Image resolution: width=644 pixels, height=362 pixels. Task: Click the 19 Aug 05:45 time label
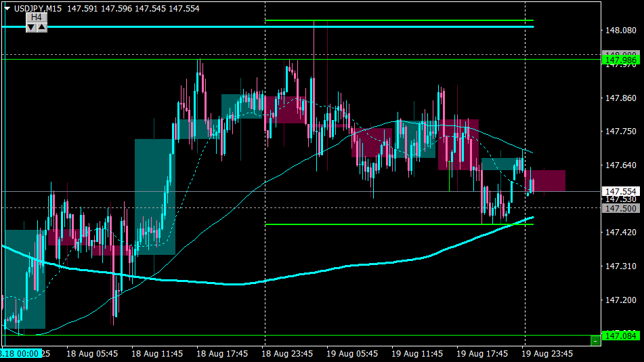pos(352,354)
